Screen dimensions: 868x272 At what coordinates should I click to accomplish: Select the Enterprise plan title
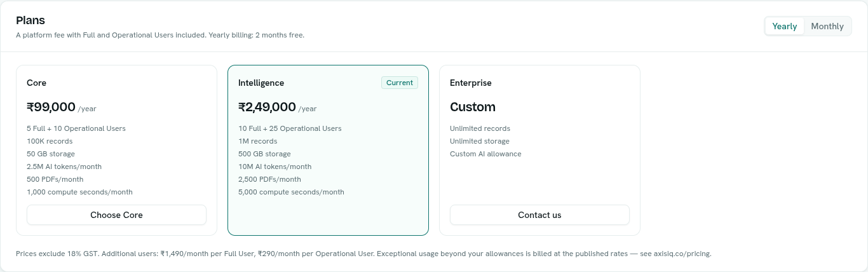click(471, 83)
